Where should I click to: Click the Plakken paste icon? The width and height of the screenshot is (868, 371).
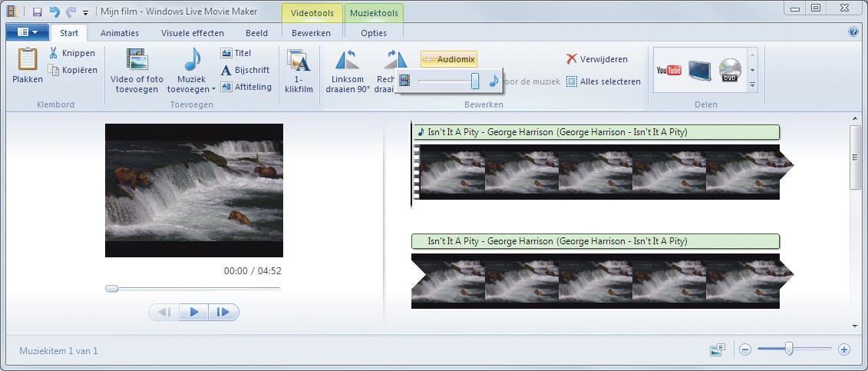point(27,60)
